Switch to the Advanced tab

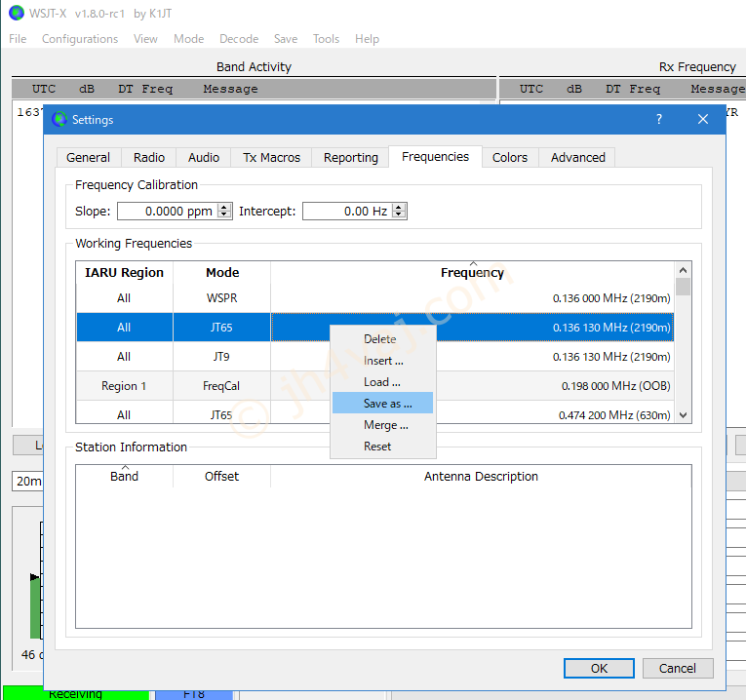tap(578, 157)
